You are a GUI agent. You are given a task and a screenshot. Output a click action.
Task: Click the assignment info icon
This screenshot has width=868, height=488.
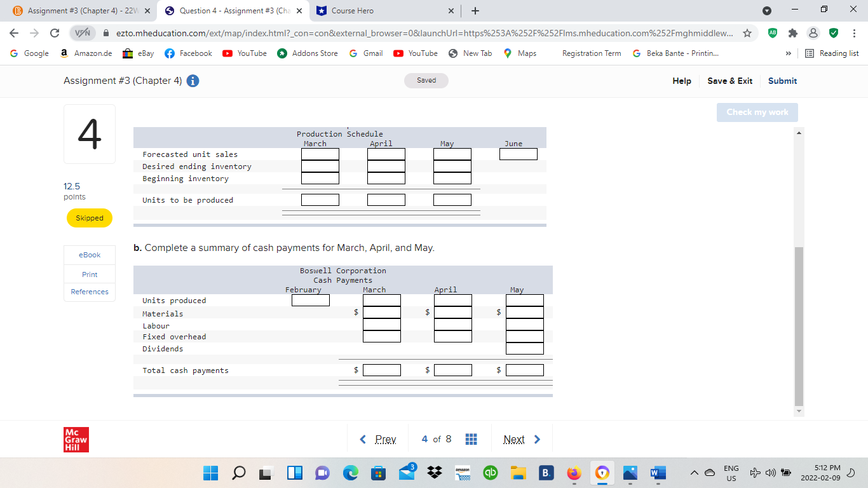pyautogui.click(x=192, y=81)
